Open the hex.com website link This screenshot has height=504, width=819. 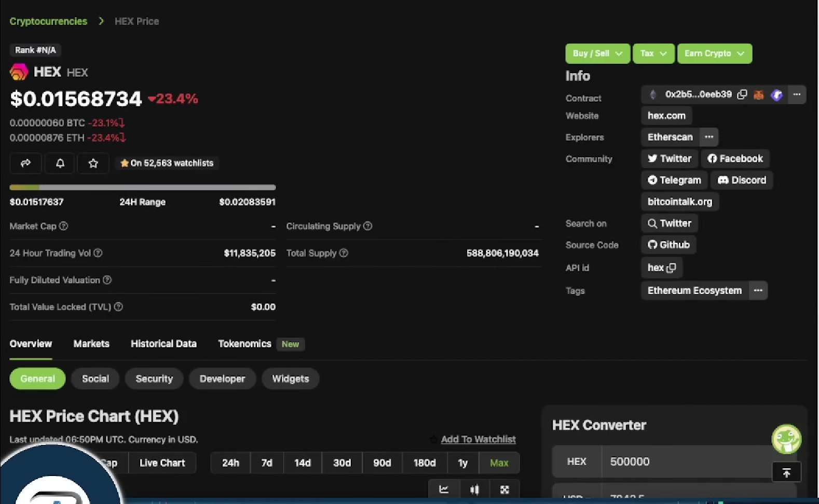[x=666, y=116]
